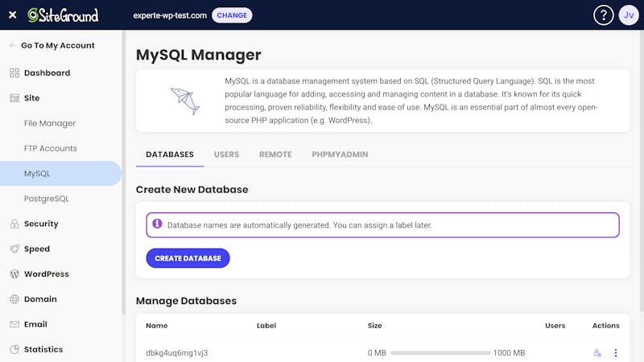Open three-dot actions menu for dbkg4uq6mg1vj3
644x362 pixels.
click(x=615, y=353)
